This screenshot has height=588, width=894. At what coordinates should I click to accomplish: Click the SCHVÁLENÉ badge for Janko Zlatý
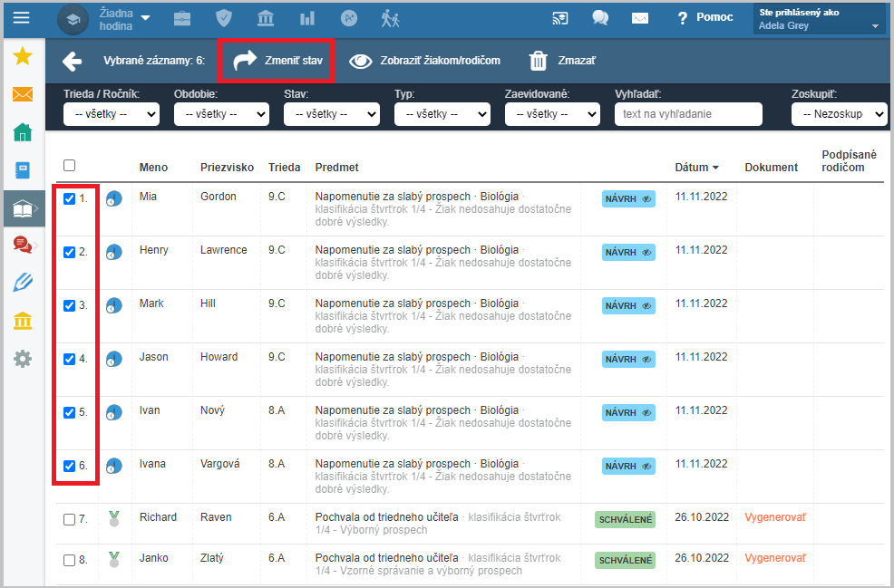point(625,561)
